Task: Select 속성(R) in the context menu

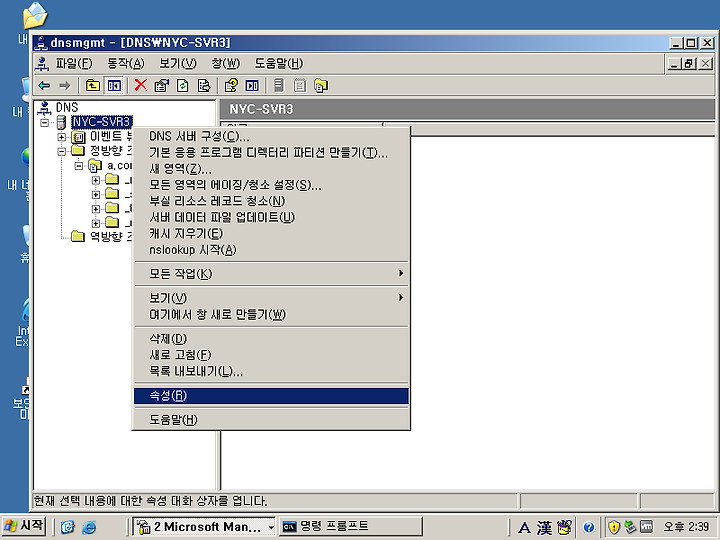Action: point(271,396)
